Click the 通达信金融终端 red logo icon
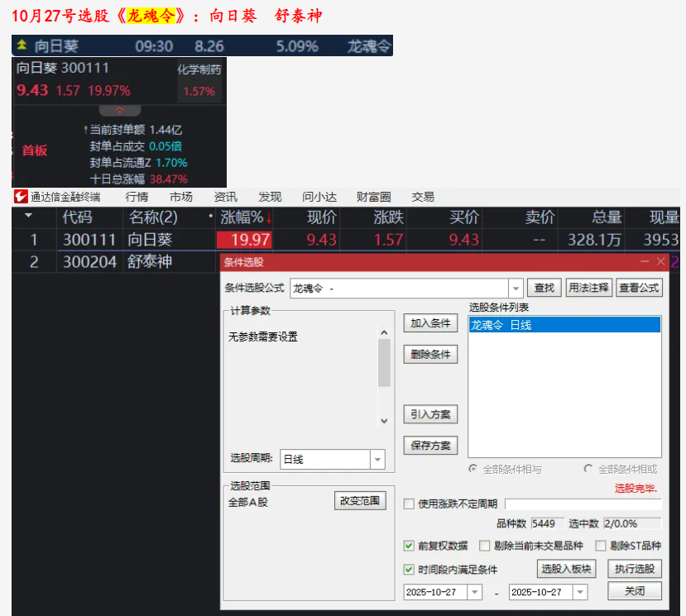 21,197
